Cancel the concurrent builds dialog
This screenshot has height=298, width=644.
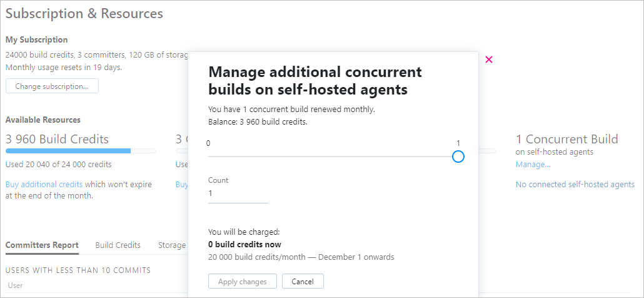pyautogui.click(x=303, y=282)
